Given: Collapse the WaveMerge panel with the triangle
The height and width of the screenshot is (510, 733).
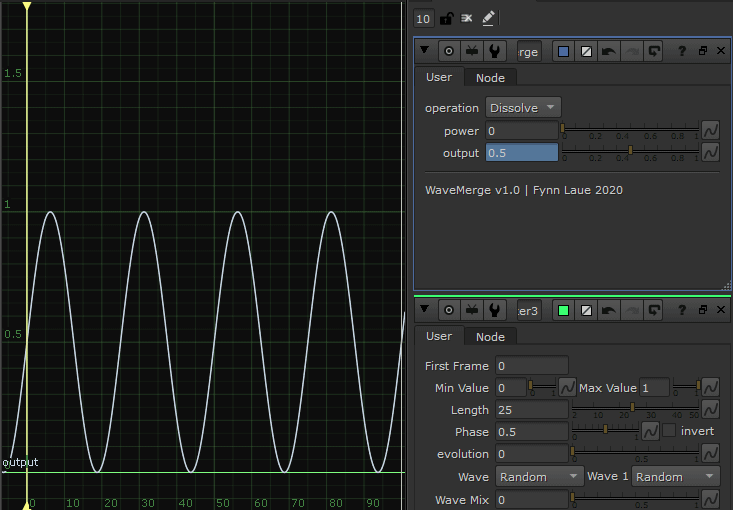Looking at the screenshot, I should click(425, 51).
